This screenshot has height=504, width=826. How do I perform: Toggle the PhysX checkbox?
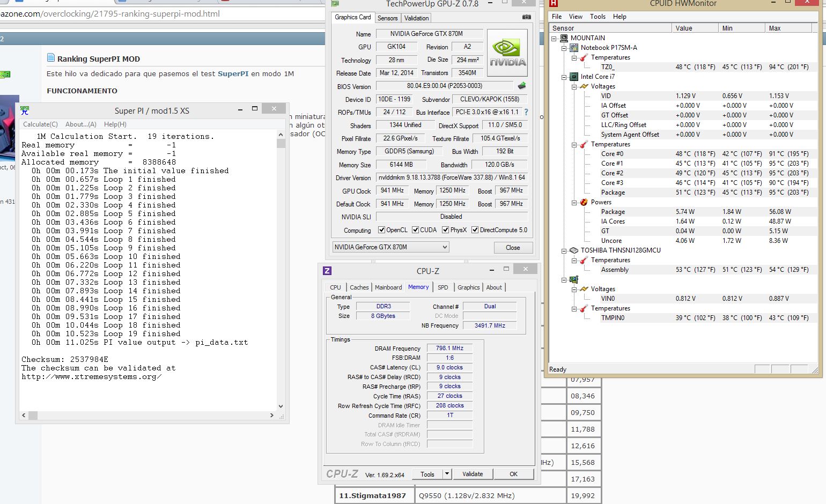point(445,230)
